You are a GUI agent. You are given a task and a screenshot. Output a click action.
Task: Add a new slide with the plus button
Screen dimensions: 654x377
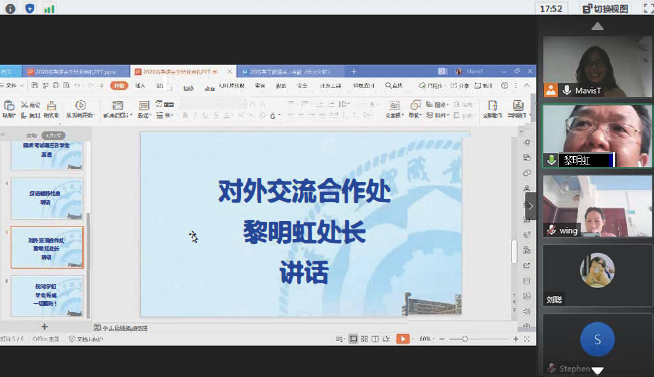point(45,327)
